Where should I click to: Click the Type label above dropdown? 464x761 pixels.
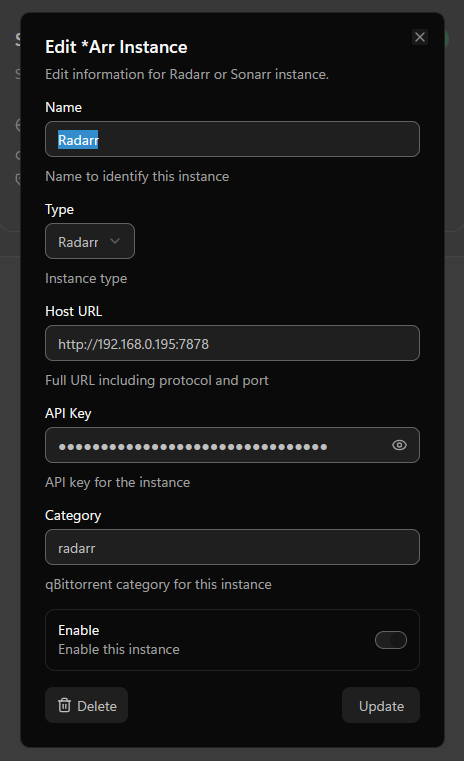point(60,210)
